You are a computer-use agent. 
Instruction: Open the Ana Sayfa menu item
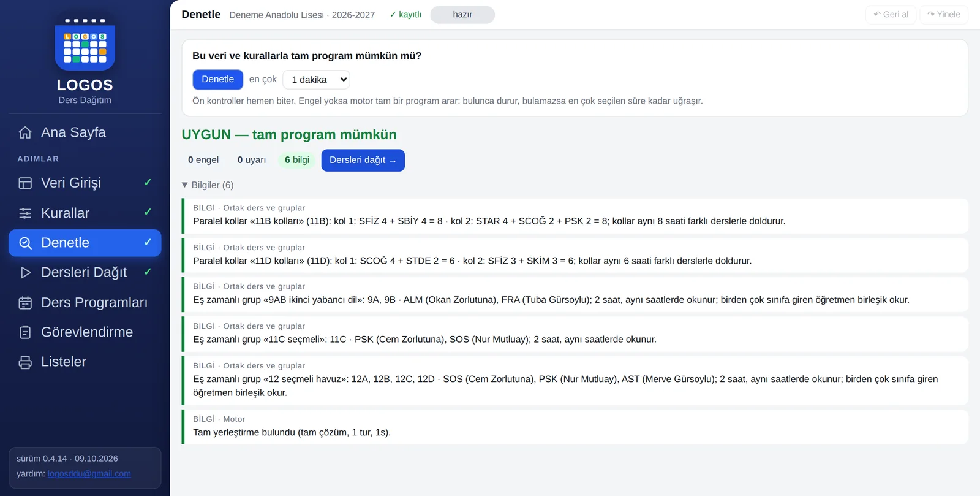point(85,132)
